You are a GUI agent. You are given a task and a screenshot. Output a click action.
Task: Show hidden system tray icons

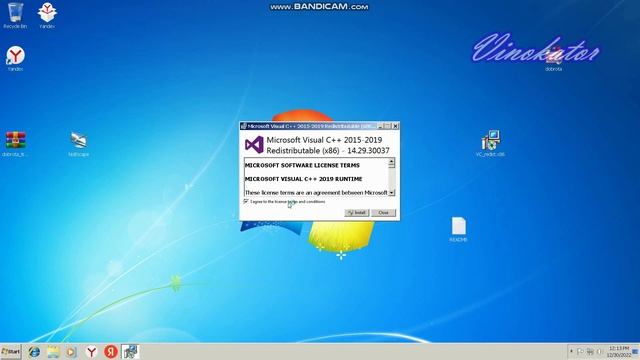coord(571,351)
